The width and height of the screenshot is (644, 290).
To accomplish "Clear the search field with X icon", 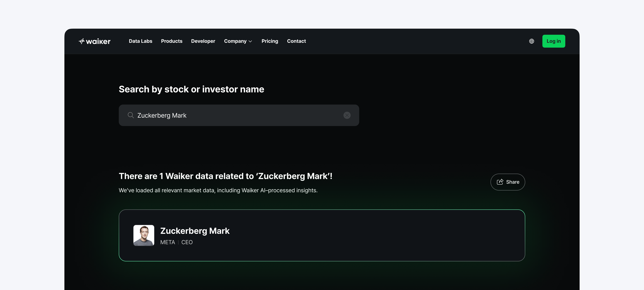I will point(347,115).
